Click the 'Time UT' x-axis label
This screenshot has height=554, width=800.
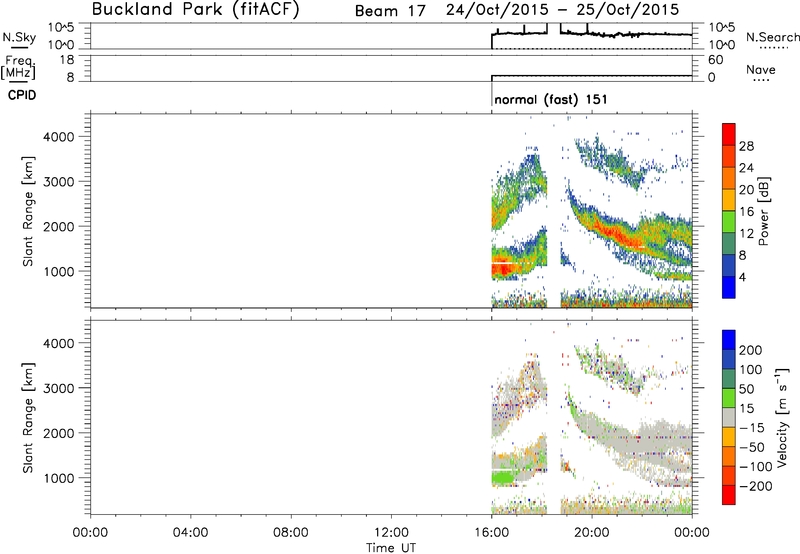pos(391,548)
